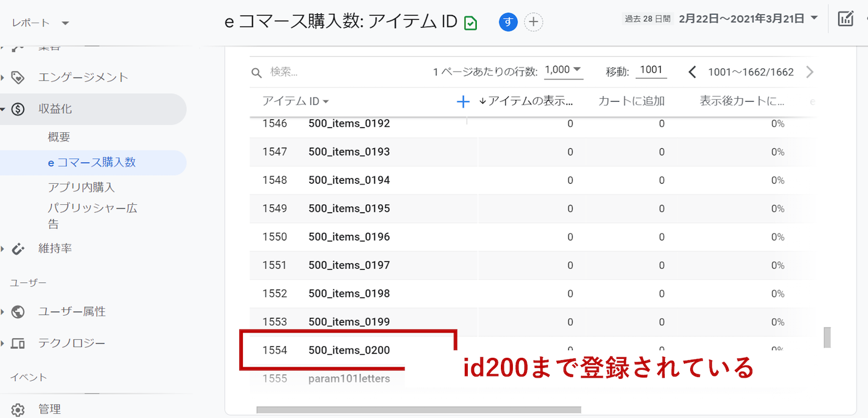Screen dimensions: 868x418
Task: Add a secondary dimension with blue plus
Action: click(x=463, y=102)
